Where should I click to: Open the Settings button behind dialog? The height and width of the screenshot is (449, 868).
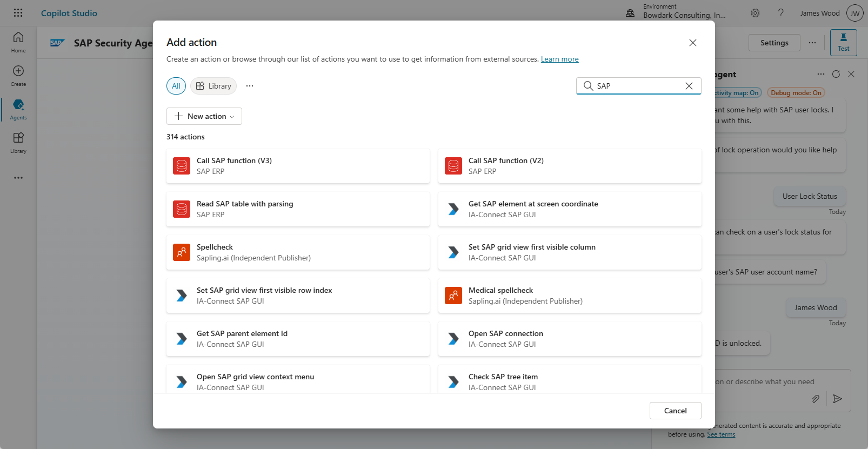click(x=774, y=43)
